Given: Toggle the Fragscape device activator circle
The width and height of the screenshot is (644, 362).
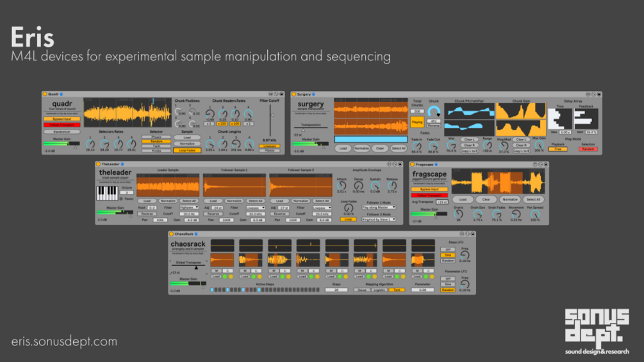Looking at the screenshot, I should [x=413, y=165].
